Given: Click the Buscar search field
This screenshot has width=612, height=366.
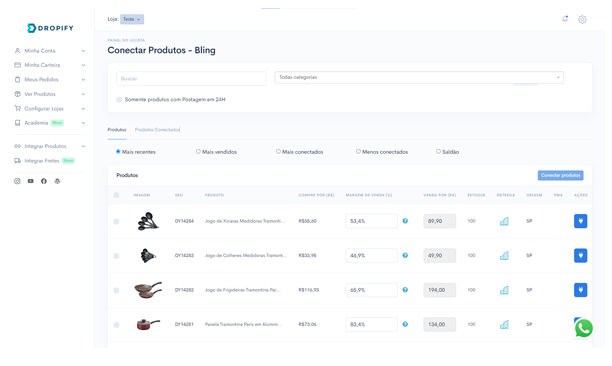Looking at the screenshot, I should pos(191,78).
